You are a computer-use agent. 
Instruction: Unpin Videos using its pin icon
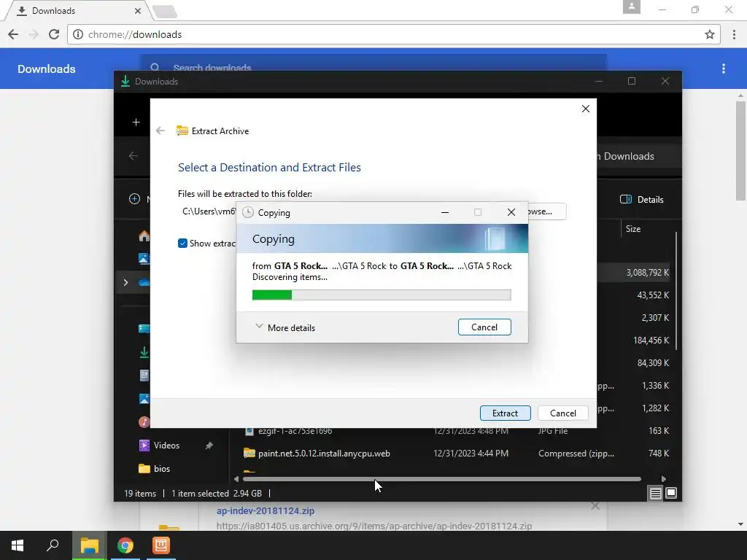click(x=209, y=446)
